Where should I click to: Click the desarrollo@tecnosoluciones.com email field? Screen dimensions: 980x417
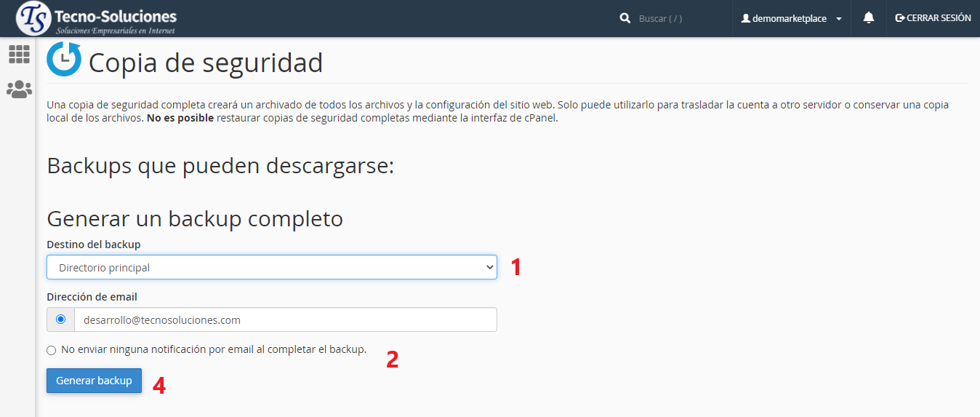285,319
